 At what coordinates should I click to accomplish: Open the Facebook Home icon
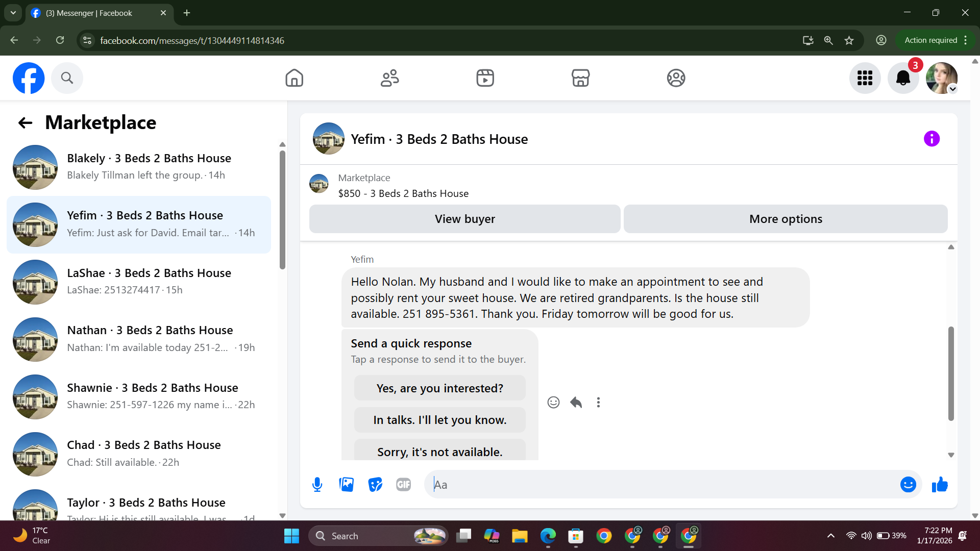[294, 78]
